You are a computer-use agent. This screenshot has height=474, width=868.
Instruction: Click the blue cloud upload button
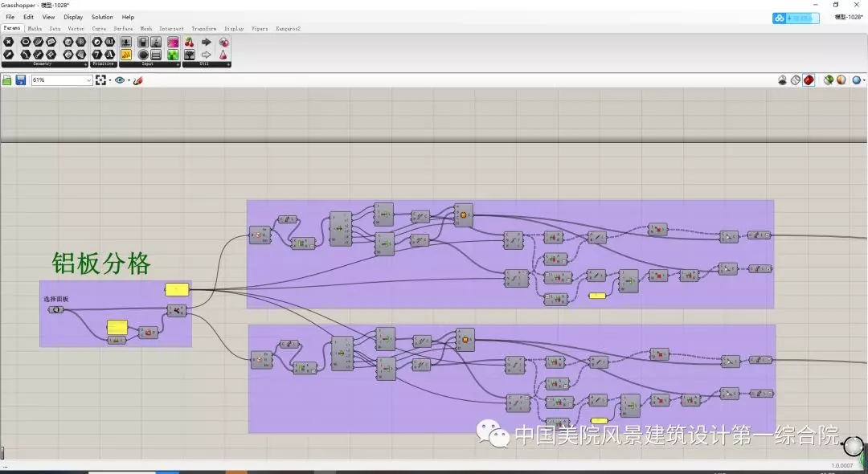click(x=796, y=18)
